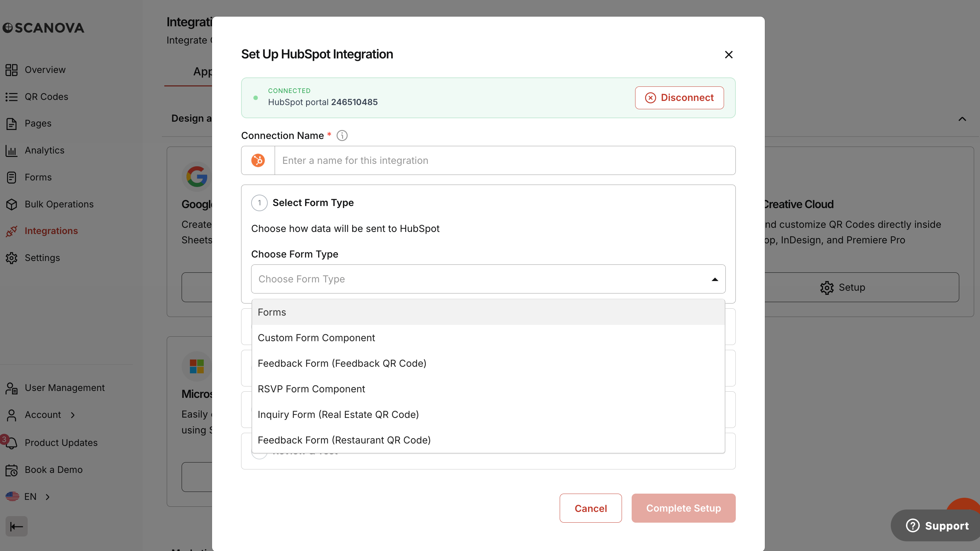
Task: Open Overview from sidebar icon
Action: pyautogui.click(x=11, y=70)
